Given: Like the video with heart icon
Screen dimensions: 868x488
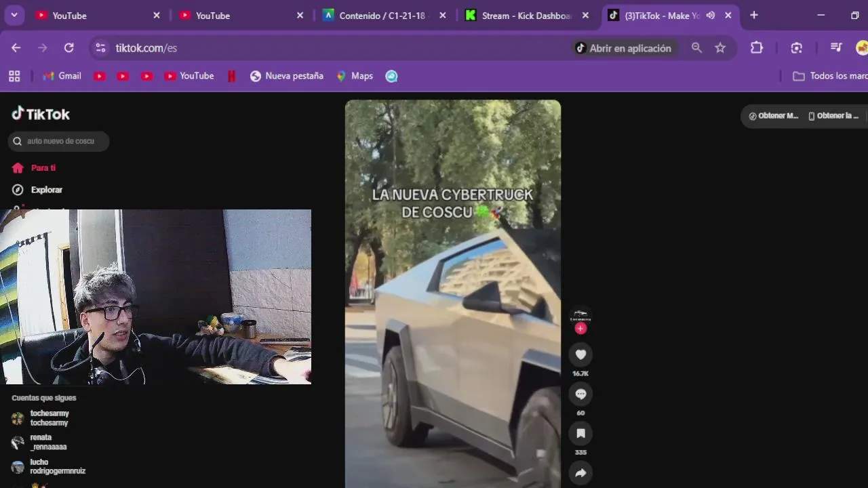Looking at the screenshot, I should [x=580, y=354].
